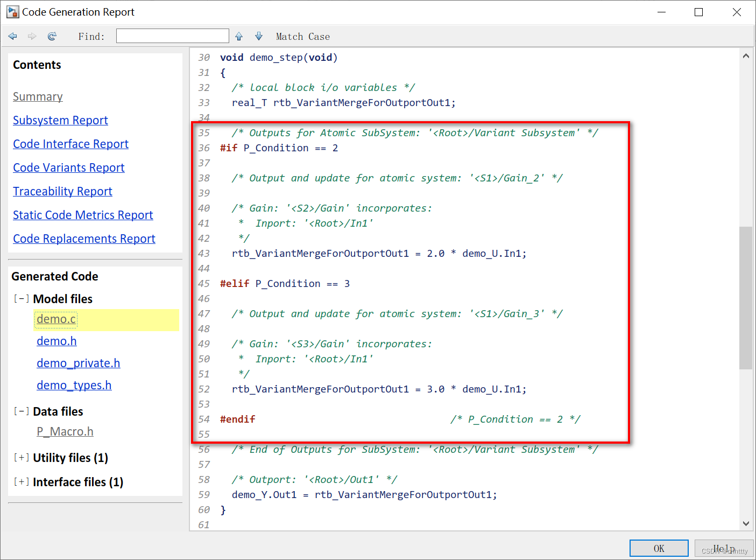Minimize the Code Generation Report window

[662, 12]
